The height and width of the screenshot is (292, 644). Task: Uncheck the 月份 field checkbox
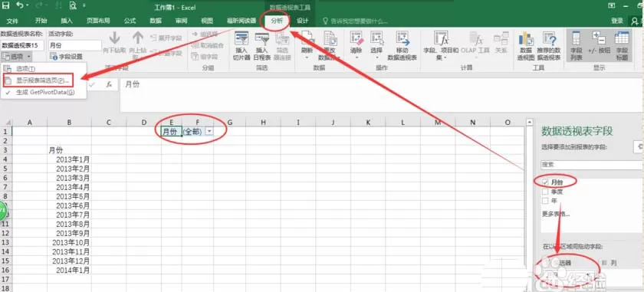pyautogui.click(x=545, y=182)
